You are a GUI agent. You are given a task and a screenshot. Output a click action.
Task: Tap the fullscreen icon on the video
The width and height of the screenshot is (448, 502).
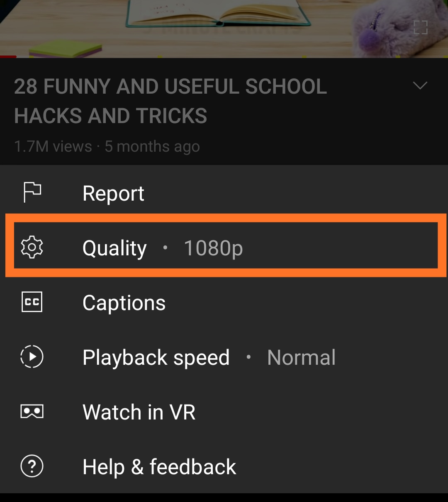click(x=420, y=28)
